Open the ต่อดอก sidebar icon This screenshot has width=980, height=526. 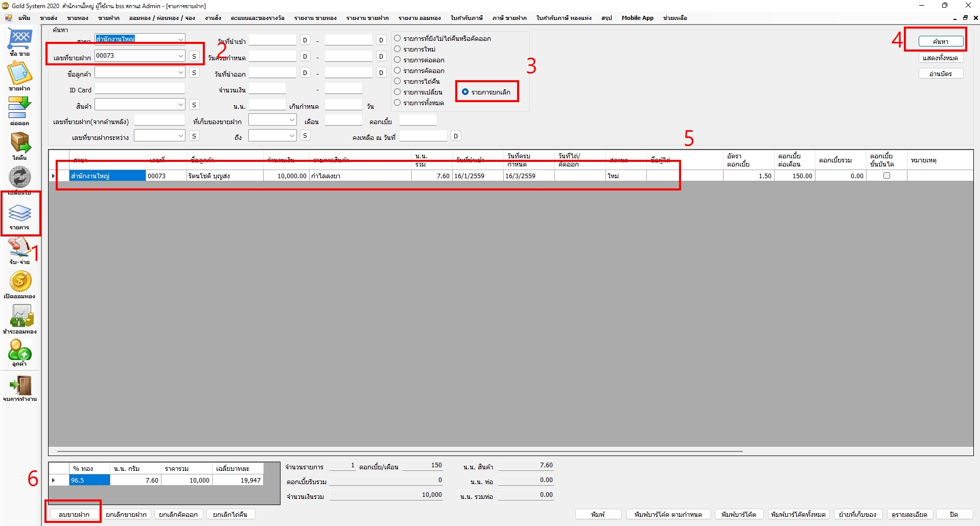[19, 109]
